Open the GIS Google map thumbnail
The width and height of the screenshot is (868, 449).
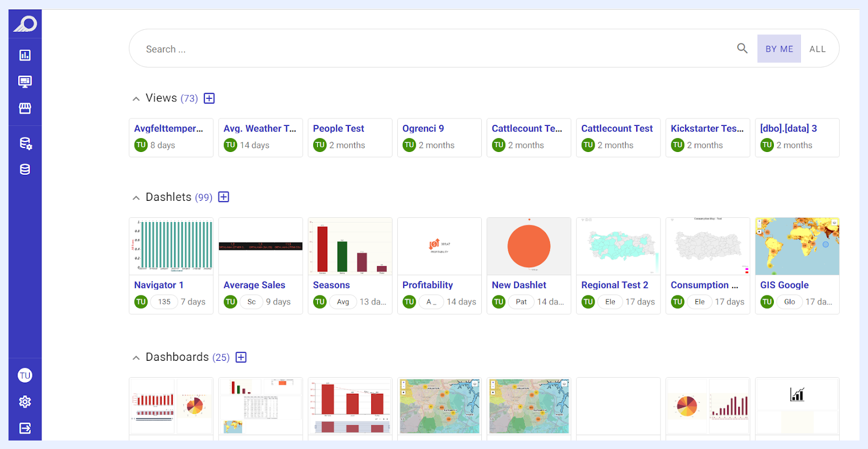click(x=797, y=247)
